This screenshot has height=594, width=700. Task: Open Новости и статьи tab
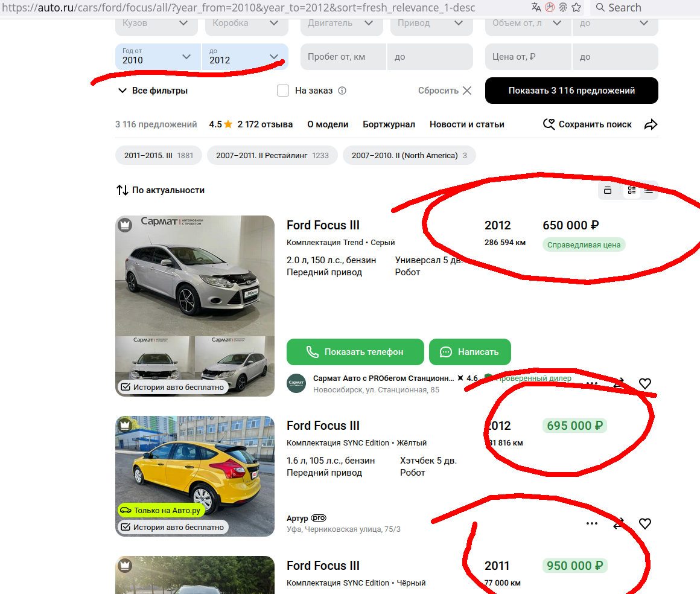pos(467,124)
